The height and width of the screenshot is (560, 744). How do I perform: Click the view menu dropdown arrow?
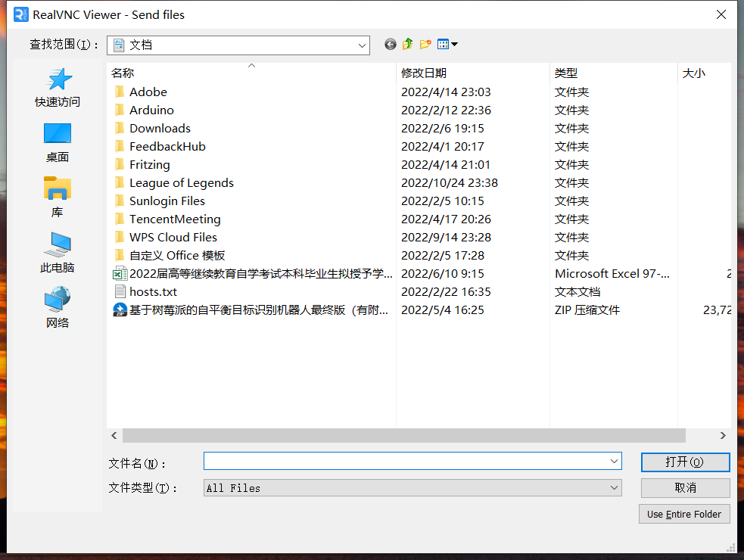coord(455,45)
